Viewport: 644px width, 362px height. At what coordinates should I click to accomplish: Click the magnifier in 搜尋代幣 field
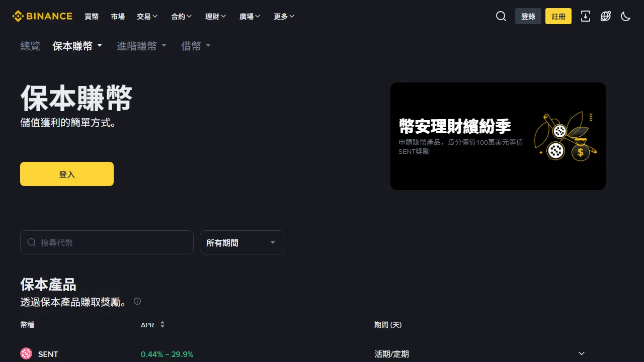point(32,242)
